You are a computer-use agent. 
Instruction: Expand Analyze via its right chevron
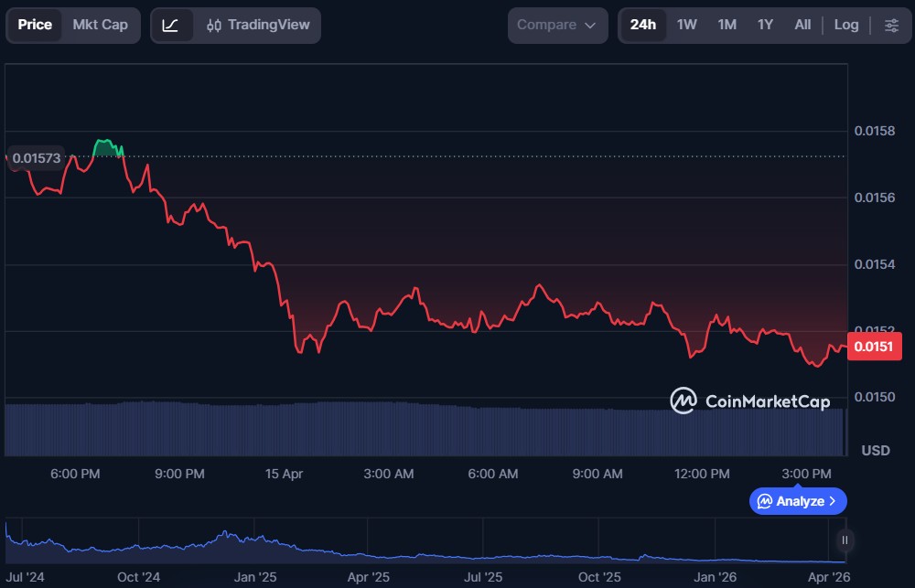[833, 501]
